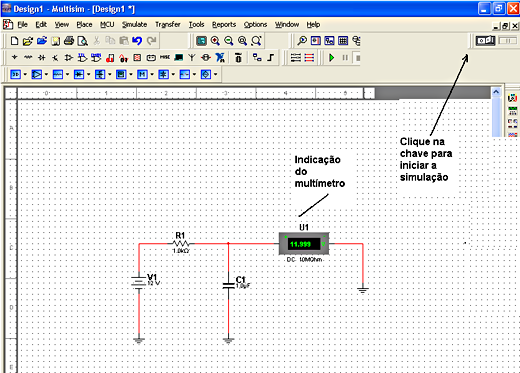Place a ground/source component icon

coord(14,57)
